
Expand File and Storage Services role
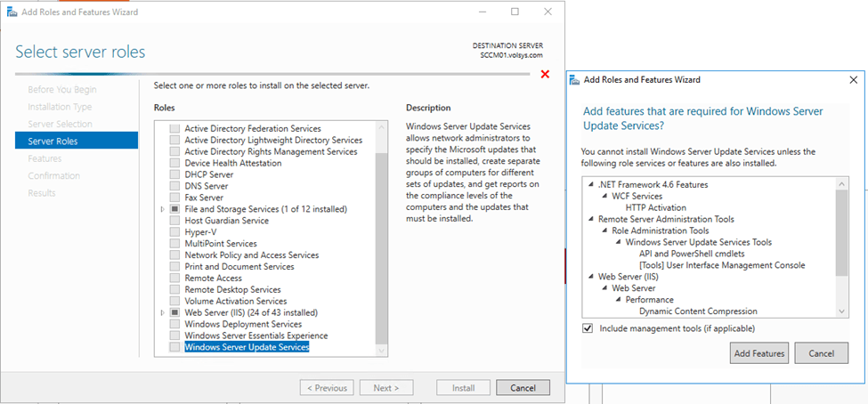coord(162,209)
